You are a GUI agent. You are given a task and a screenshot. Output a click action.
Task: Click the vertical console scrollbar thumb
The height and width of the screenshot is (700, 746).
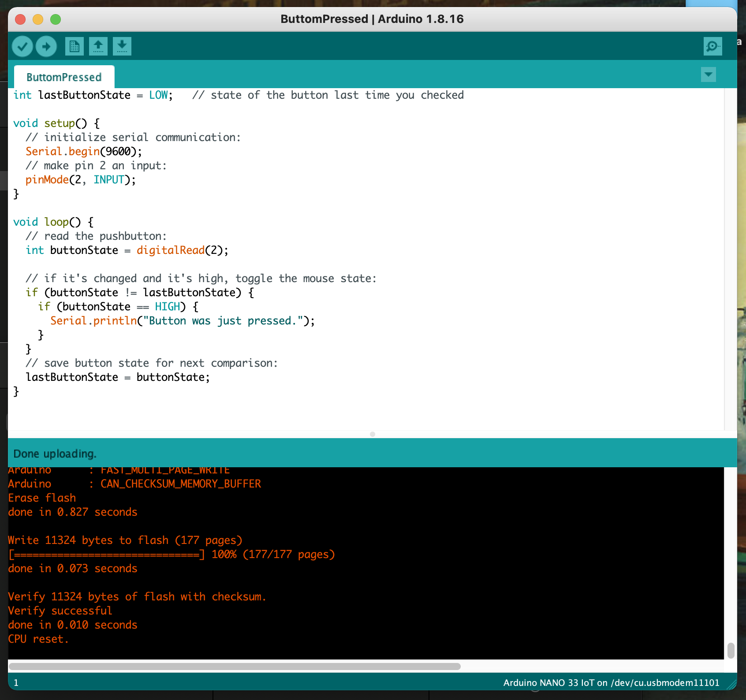click(x=731, y=650)
